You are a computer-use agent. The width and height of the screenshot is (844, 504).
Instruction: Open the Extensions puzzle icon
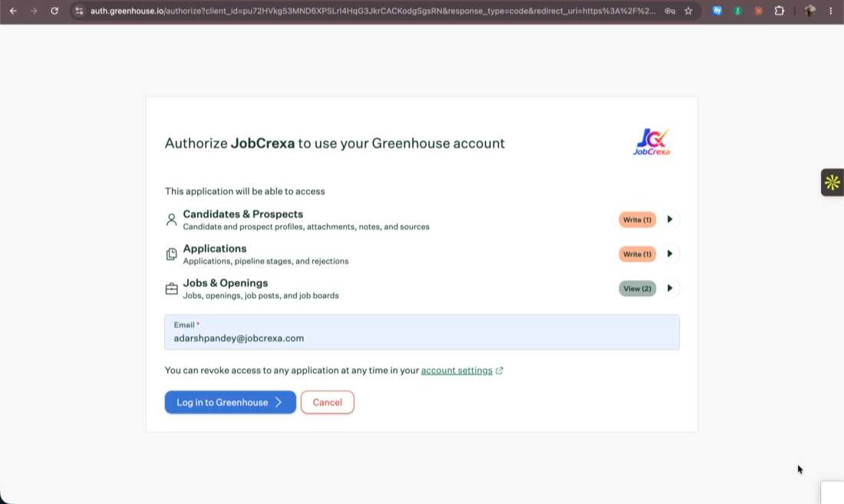click(x=779, y=11)
